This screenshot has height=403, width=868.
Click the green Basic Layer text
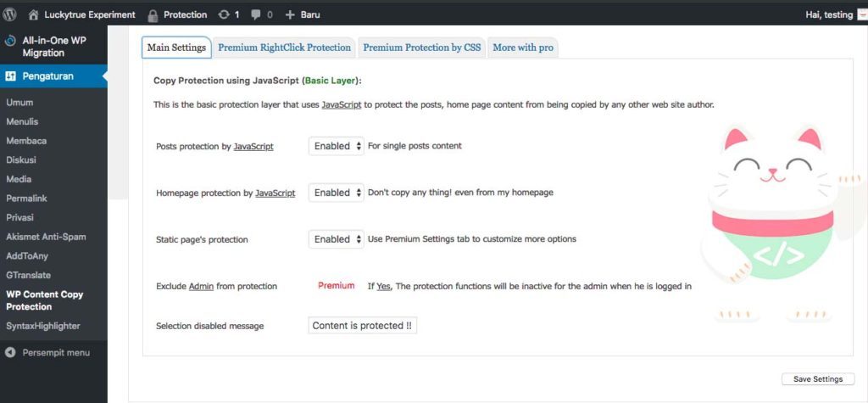click(331, 81)
